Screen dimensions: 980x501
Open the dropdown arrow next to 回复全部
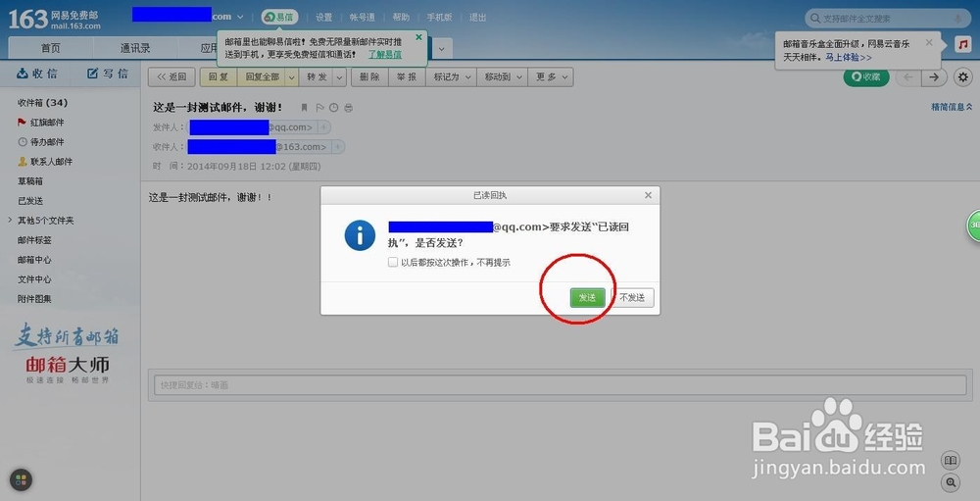tap(291, 76)
